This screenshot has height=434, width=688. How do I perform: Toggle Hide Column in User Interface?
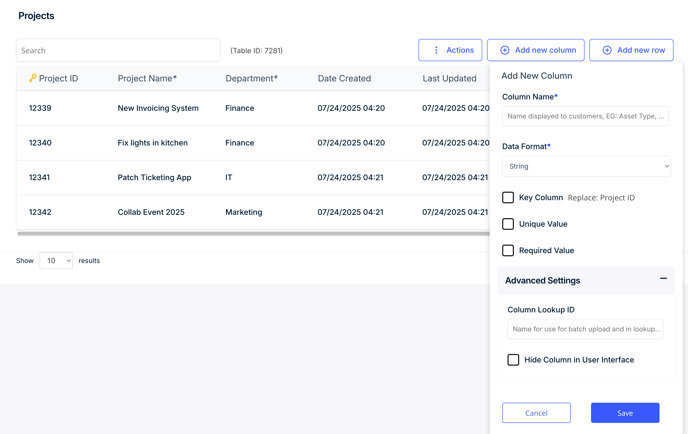point(513,360)
